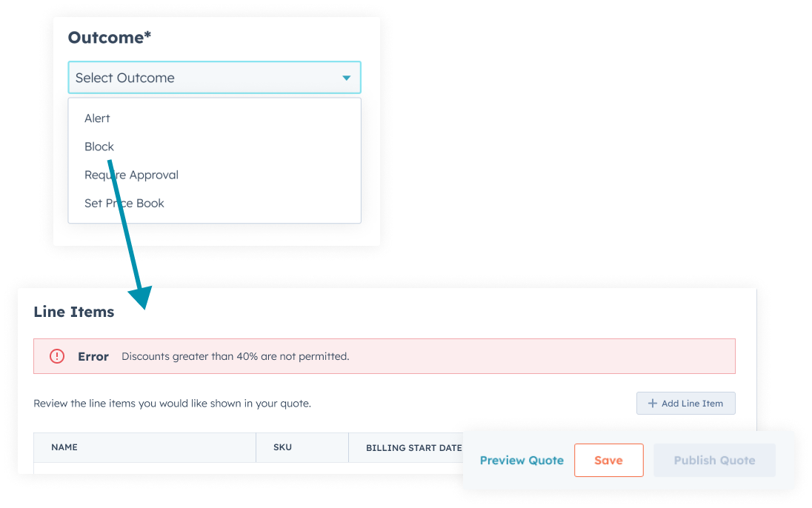Click the Line Items section heading
This screenshot has height=508, width=812.
74,312
